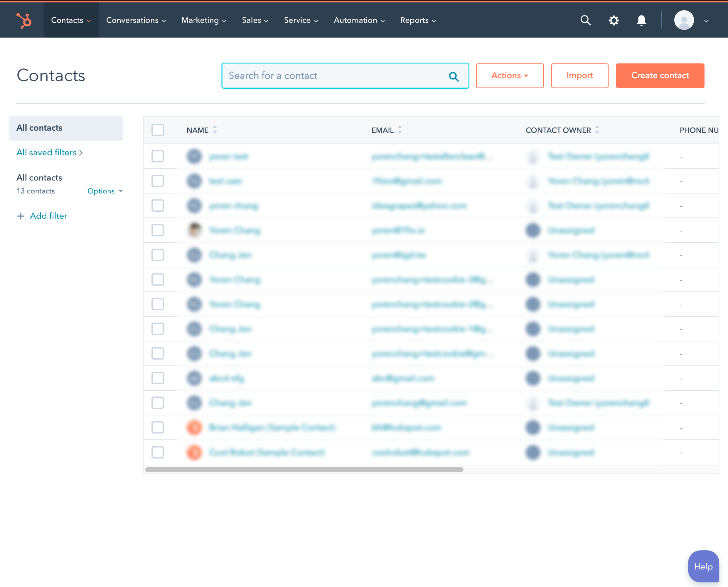Image resolution: width=728 pixels, height=587 pixels.
Task: Open the Marketing navigation menu
Action: pyautogui.click(x=204, y=20)
